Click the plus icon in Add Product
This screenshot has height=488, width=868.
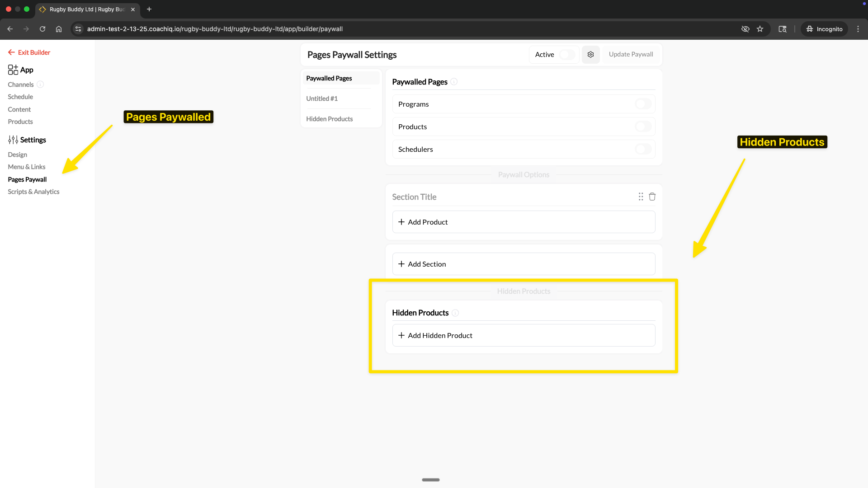tap(401, 222)
